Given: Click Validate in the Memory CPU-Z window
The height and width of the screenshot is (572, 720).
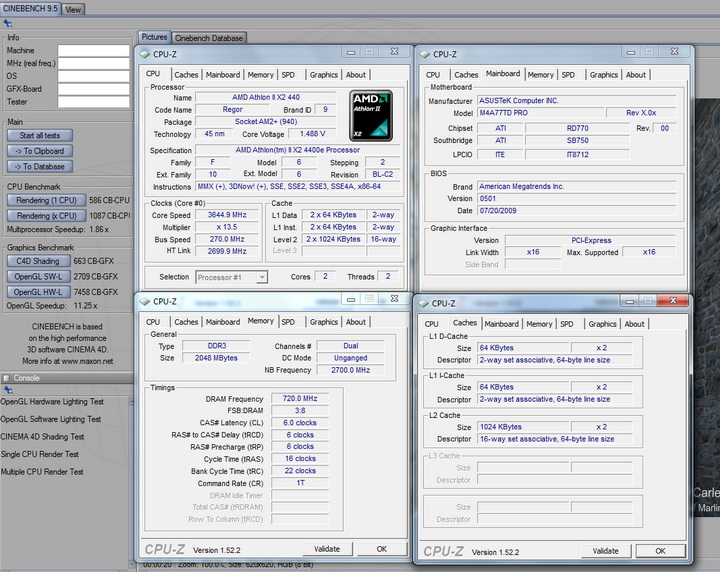Looking at the screenshot, I should (327, 549).
